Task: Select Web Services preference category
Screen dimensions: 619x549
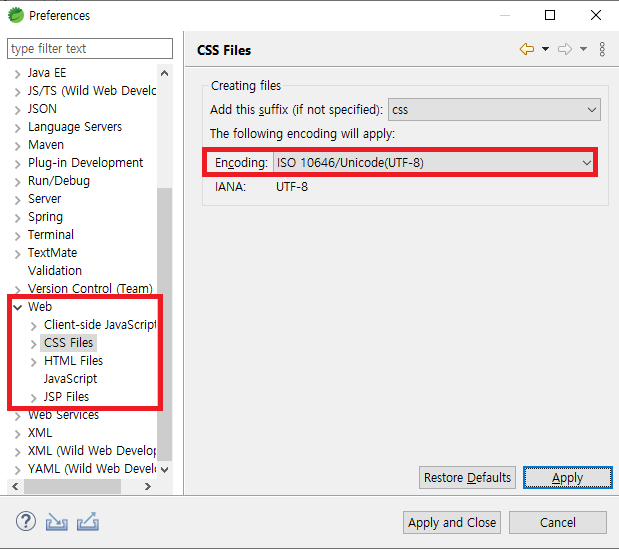Action: [x=63, y=415]
